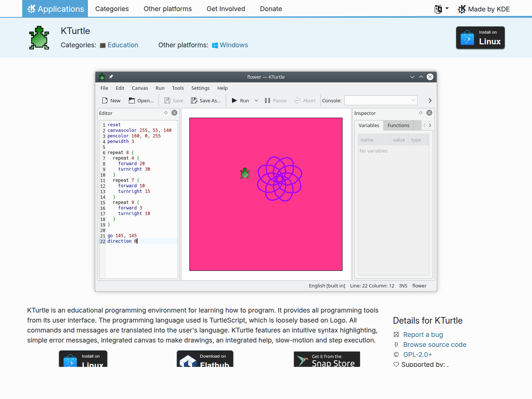This screenshot has height=399, width=532.
Task: Click the Save As toolbar icon
Action: pyautogui.click(x=194, y=100)
